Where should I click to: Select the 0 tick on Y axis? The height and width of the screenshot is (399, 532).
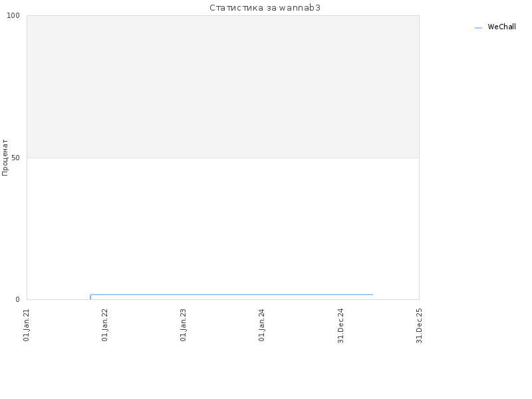[18, 300]
